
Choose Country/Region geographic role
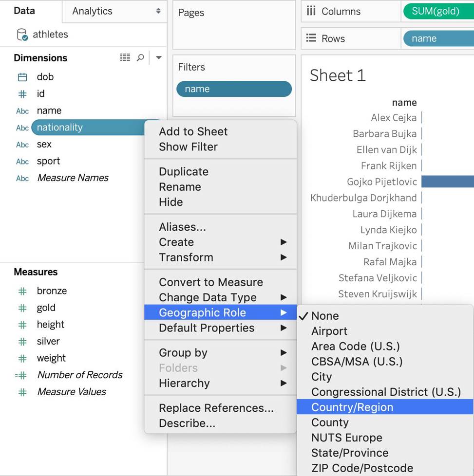tap(352, 407)
